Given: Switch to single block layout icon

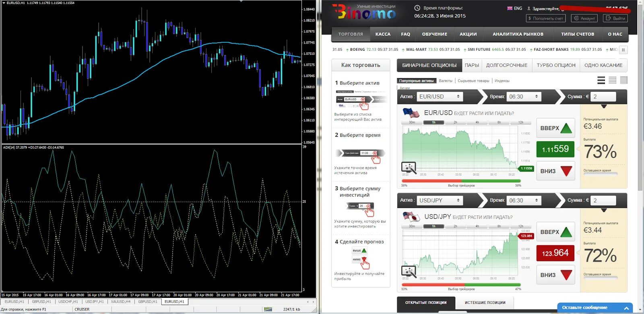Looking at the screenshot, I should [623, 80].
